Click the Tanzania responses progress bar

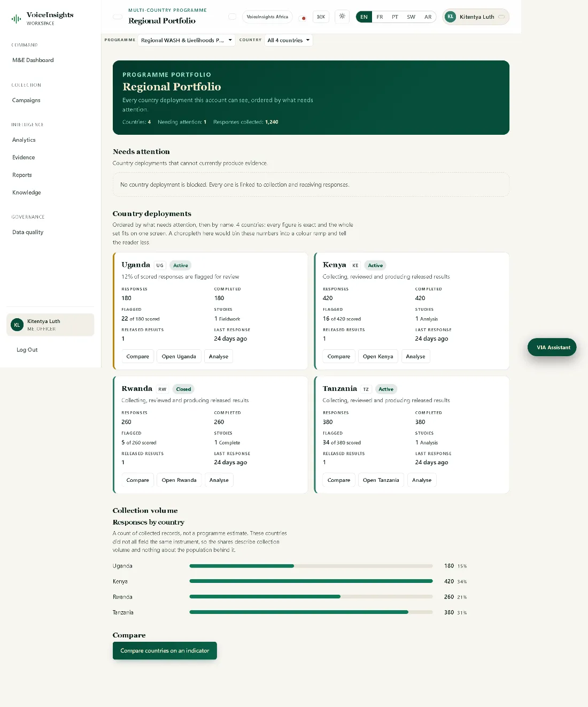(x=311, y=612)
